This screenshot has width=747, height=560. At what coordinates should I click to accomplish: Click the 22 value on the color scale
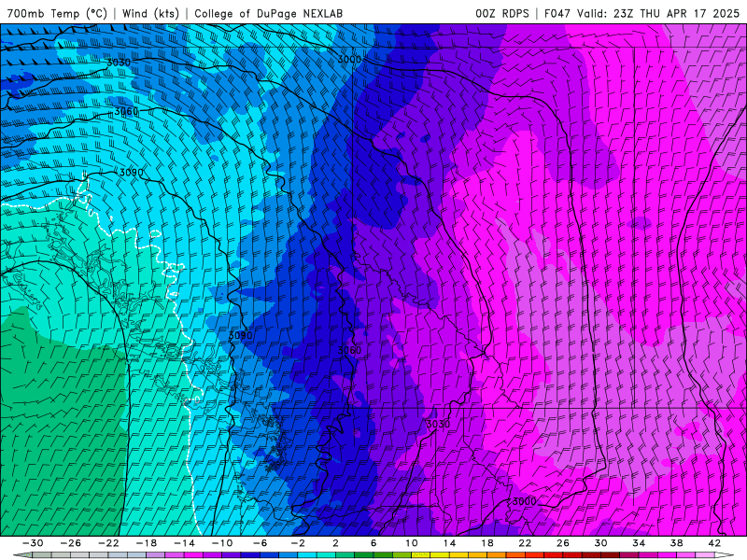point(525,543)
